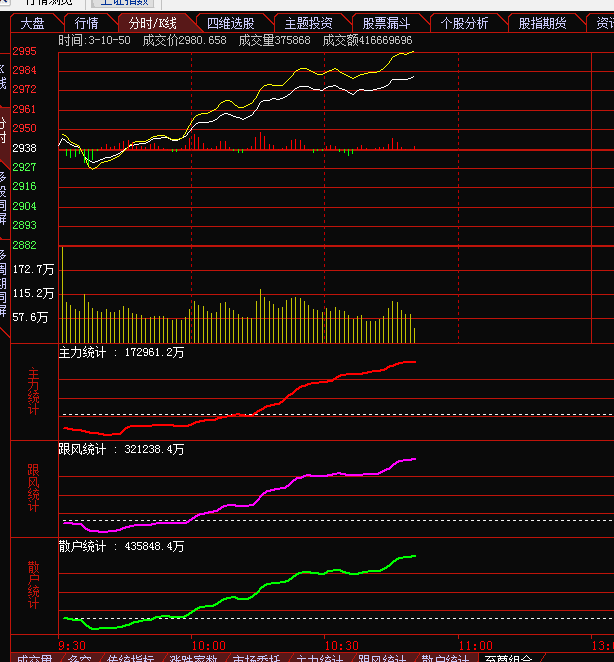Screen dimensions: 614x662
Task: Click the 散户统计 panel side label
Action: [33, 585]
